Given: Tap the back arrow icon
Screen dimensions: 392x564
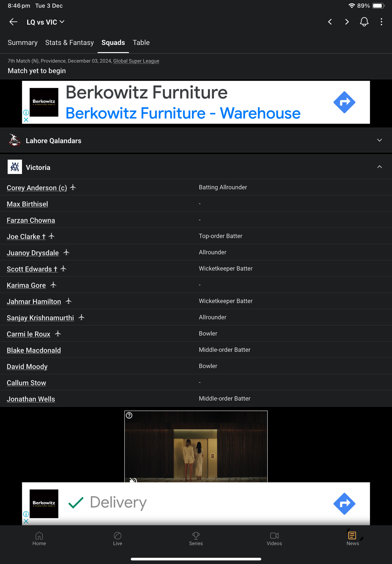Looking at the screenshot, I should [13, 22].
